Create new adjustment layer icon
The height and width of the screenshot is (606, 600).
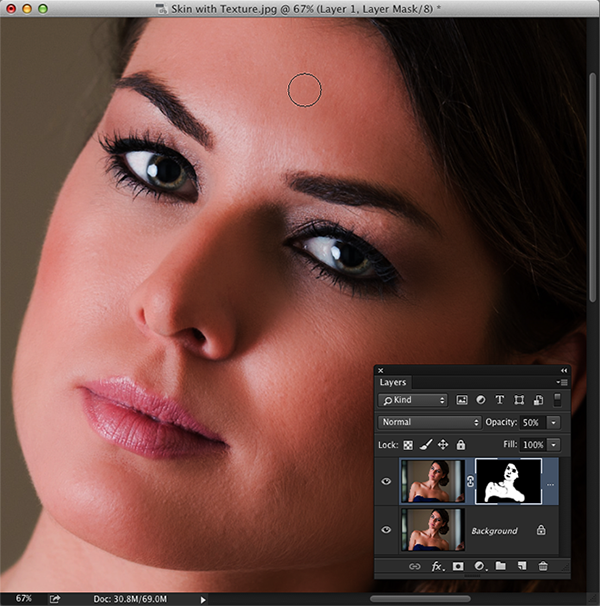480,566
